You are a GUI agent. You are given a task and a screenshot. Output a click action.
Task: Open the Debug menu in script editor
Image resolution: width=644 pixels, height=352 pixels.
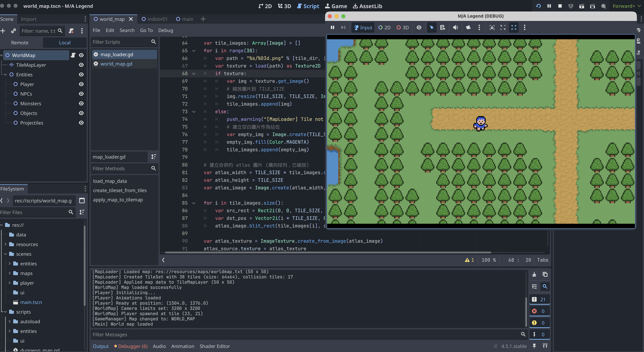point(166,30)
